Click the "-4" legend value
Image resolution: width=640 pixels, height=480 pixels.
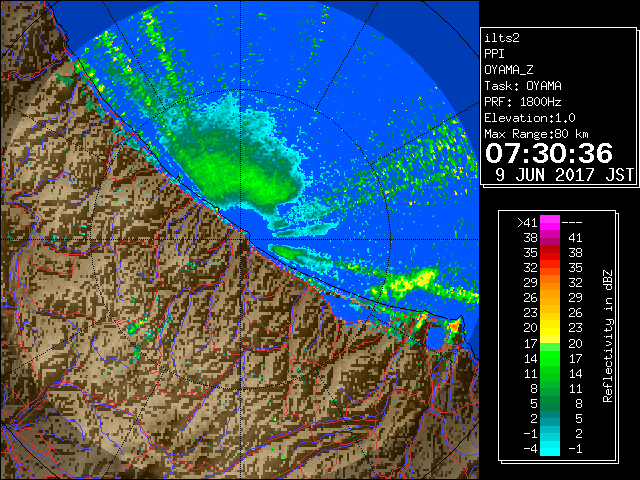(530, 448)
